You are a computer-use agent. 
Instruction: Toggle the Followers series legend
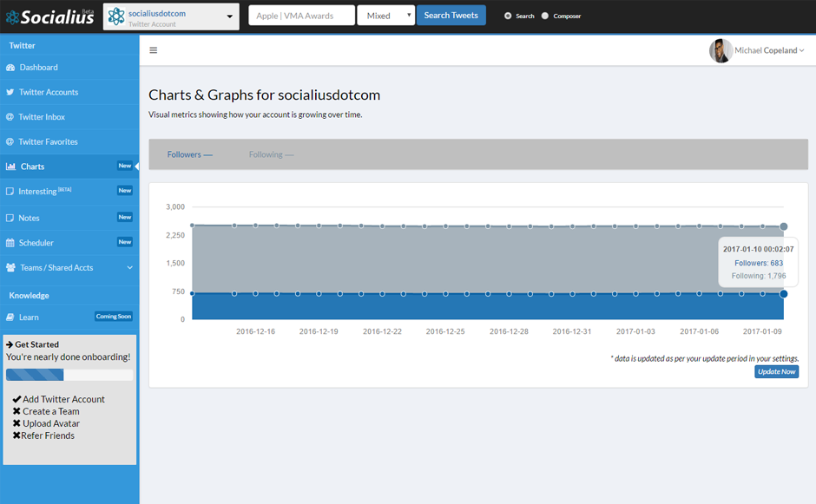[189, 154]
